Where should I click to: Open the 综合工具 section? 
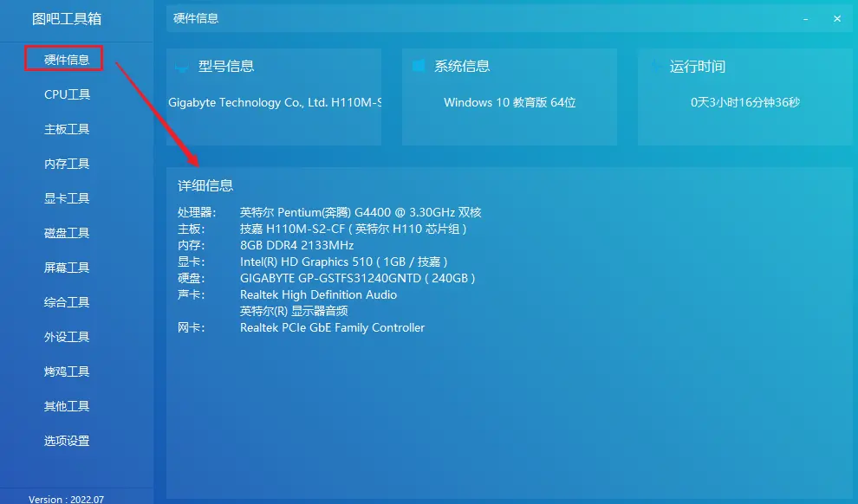[67, 301]
